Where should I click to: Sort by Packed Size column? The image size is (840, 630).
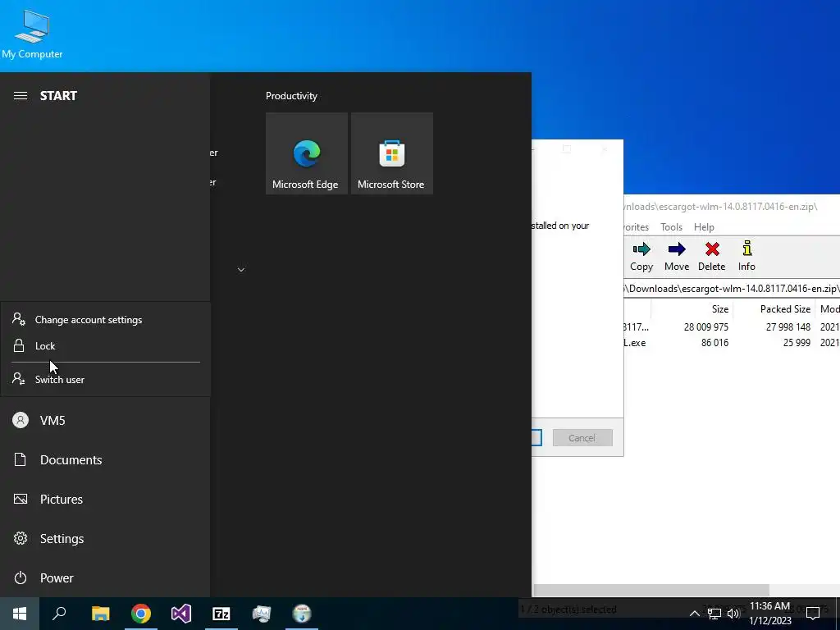(x=774, y=309)
